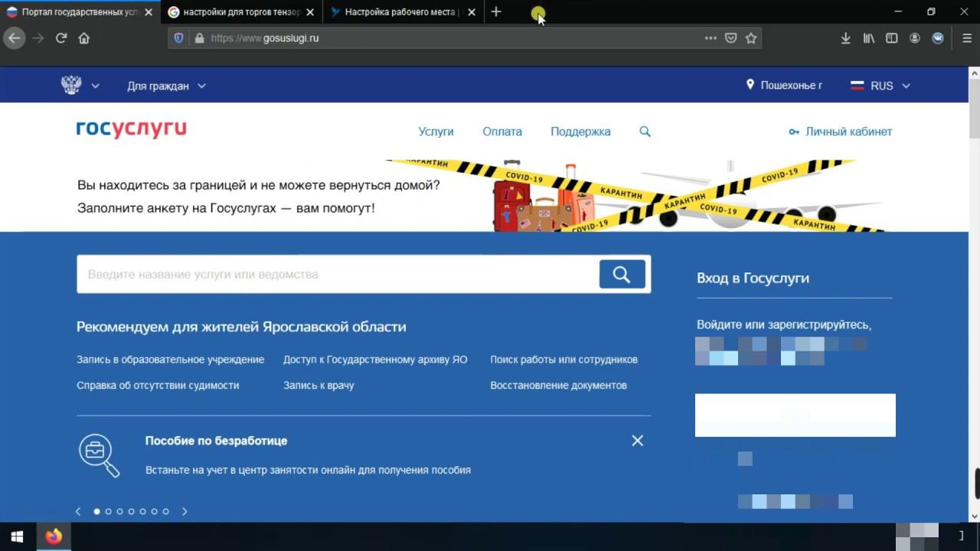Open the Услуги menu item
The image size is (980, 551).
[436, 132]
